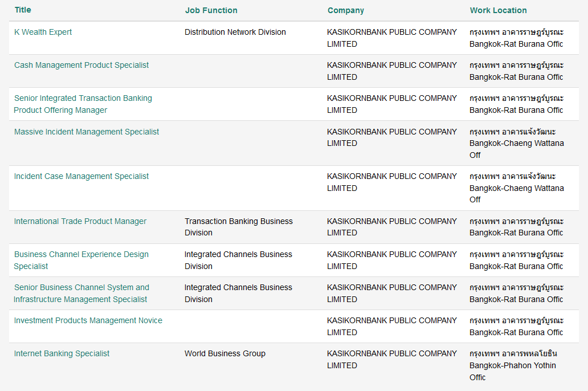Select the Distribution Network Division cell
Viewport: 588px width, 391px height.
(x=235, y=32)
